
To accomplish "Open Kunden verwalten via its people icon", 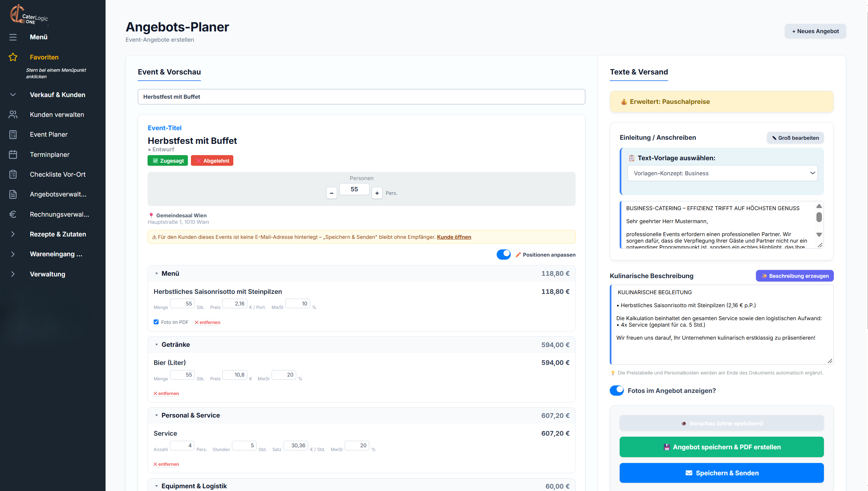I will click(x=13, y=114).
